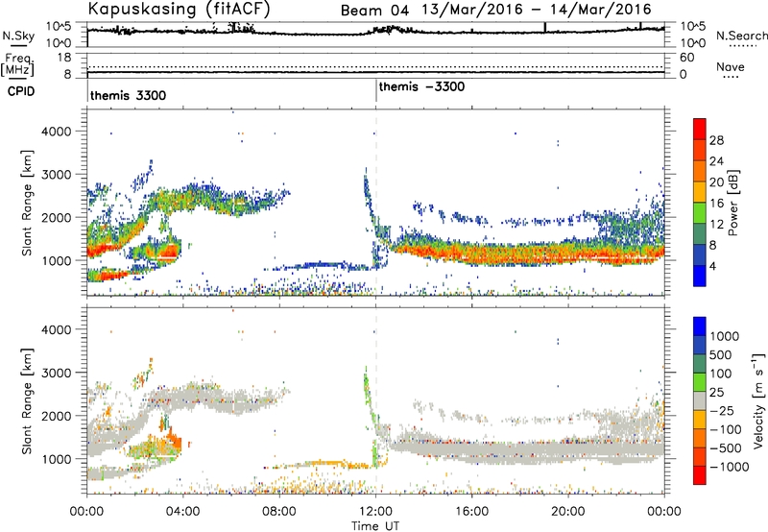The image size is (768, 532).
Task: Click the 500 tick label on Velocity colorbar
Action: pos(720,355)
